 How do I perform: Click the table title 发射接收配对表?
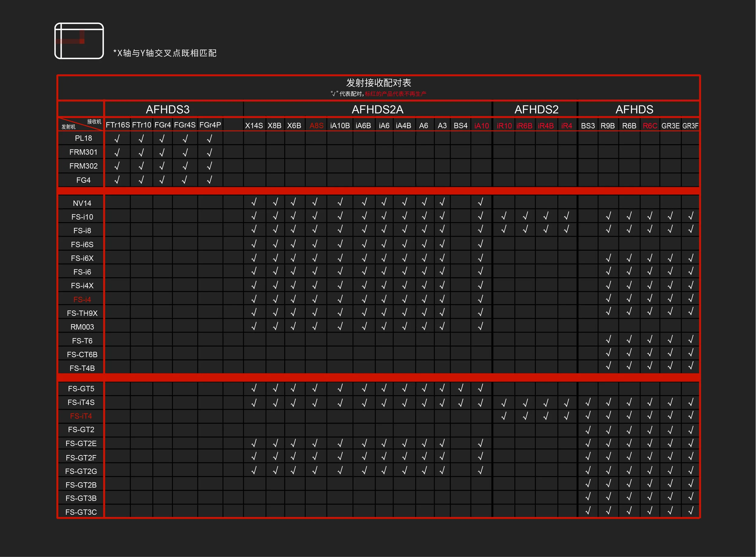(x=378, y=83)
